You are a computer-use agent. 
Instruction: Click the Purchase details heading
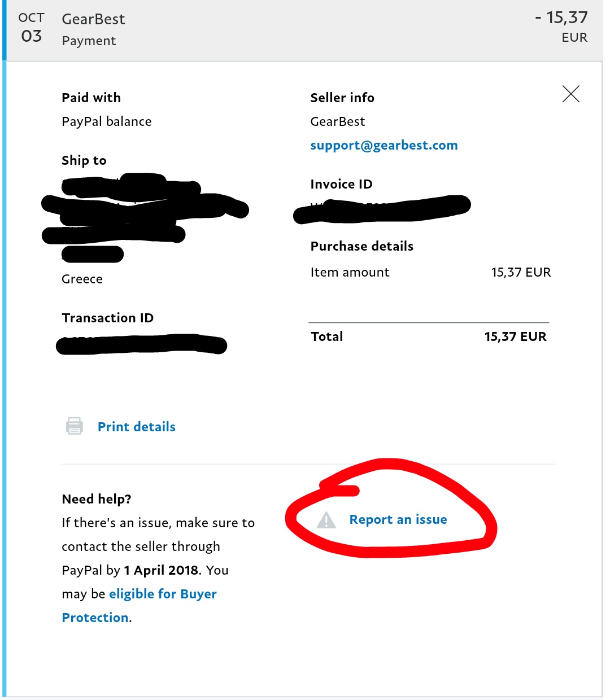pyautogui.click(x=362, y=246)
